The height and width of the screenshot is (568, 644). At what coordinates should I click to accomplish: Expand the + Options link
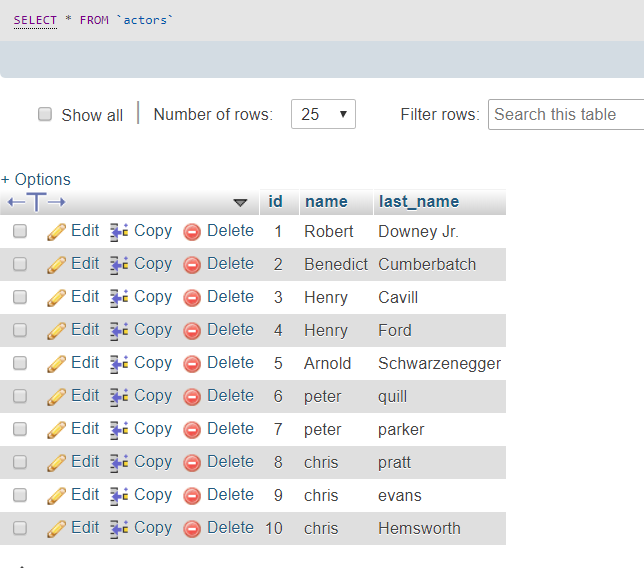click(x=36, y=179)
